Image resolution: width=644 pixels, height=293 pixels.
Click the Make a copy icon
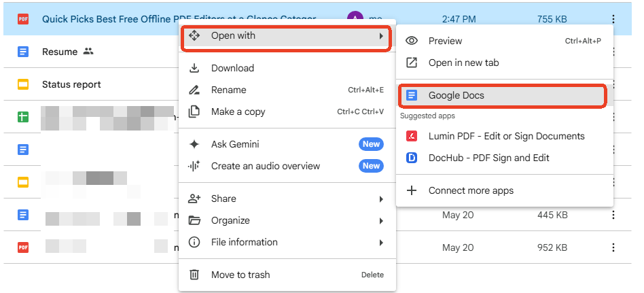[194, 111]
